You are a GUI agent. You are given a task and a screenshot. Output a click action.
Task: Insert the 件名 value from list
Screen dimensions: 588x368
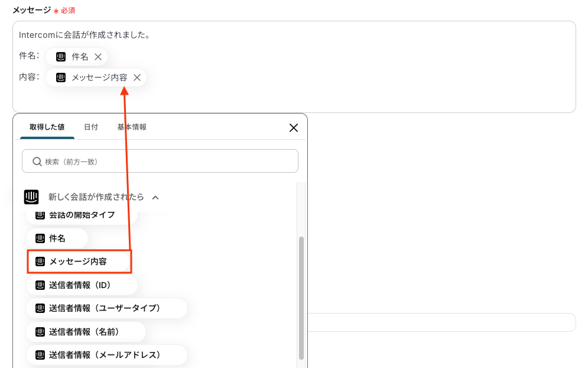[x=57, y=238]
